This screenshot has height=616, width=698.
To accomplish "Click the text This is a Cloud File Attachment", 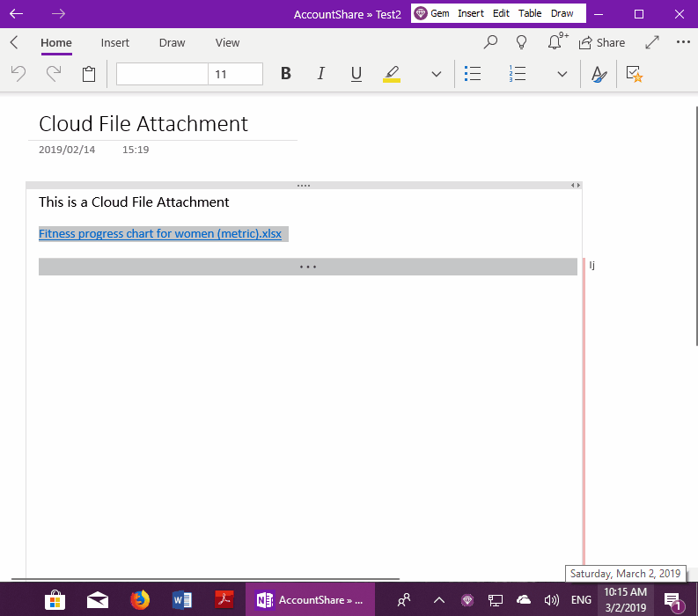I will point(134,202).
